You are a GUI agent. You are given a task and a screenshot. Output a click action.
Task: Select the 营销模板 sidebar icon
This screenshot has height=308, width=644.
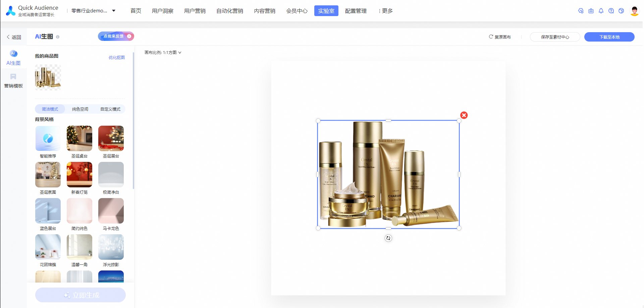13,77
